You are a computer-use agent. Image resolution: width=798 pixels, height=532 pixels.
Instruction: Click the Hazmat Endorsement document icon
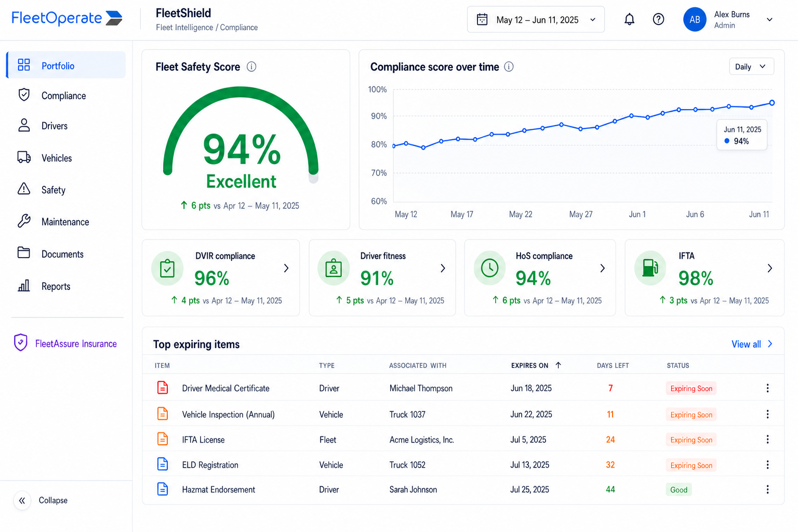click(x=163, y=489)
